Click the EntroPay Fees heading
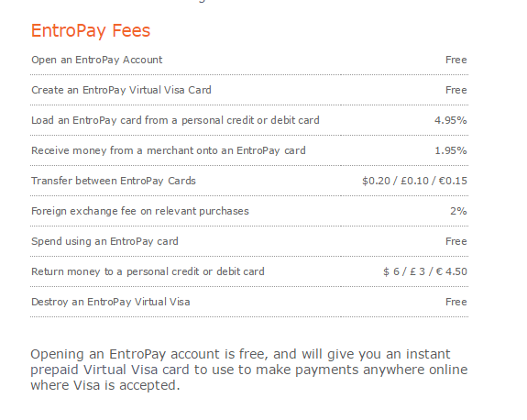 (x=91, y=31)
